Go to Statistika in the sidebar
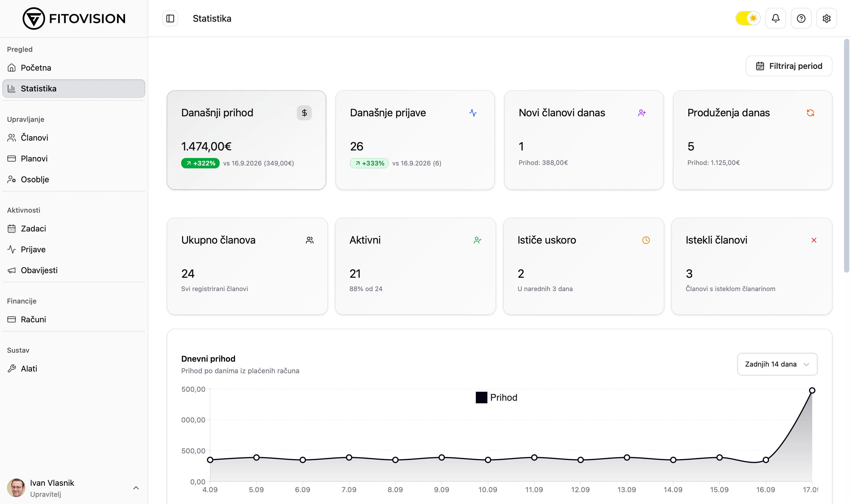The width and height of the screenshot is (851, 504). click(x=74, y=89)
